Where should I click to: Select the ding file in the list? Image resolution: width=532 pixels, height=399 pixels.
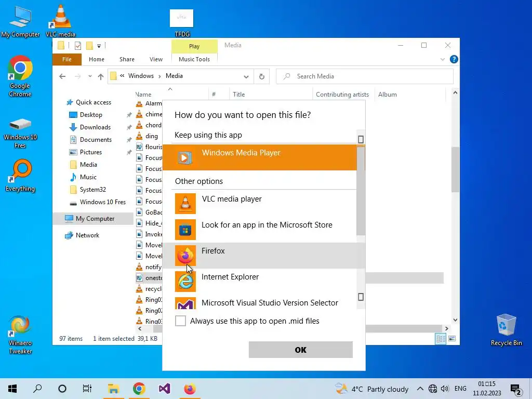pyautogui.click(x=151, y=136)
